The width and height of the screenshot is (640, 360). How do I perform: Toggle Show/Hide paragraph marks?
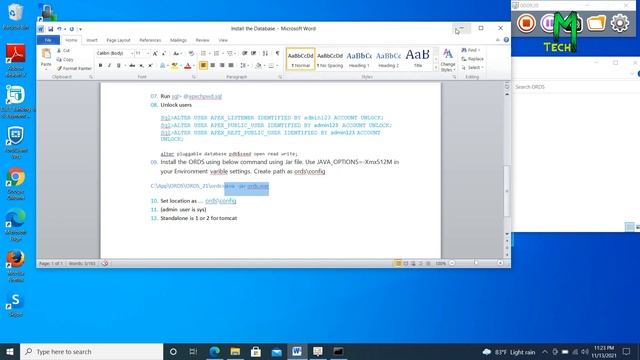pos(278,53)
